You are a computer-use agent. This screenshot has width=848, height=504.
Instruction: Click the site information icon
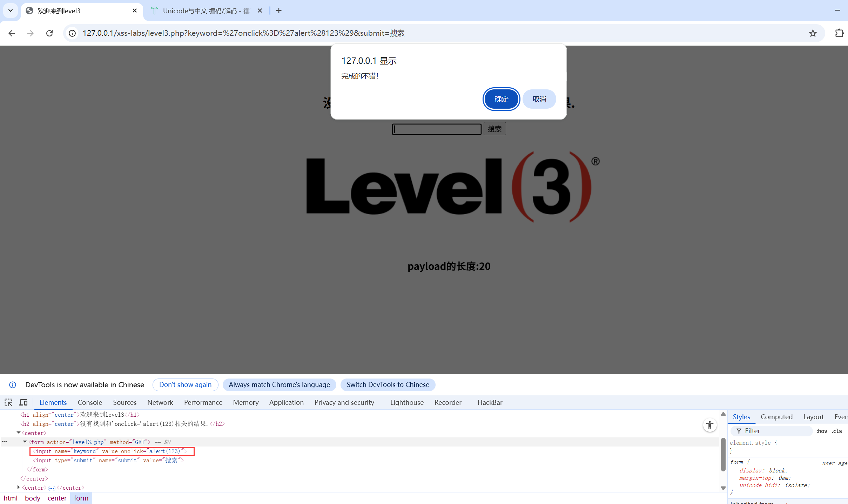click(72, 33)
